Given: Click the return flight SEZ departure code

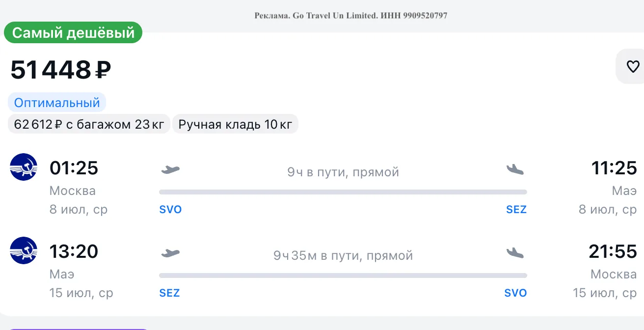Looking at the screenshot, I should [x=170, y=293].
